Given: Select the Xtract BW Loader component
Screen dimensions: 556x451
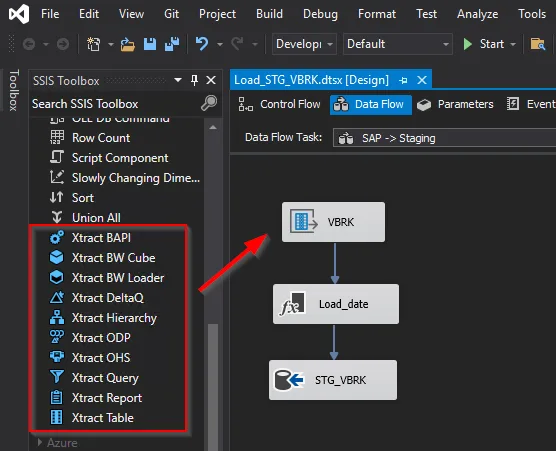Looking at the screenshot, I should coord(118,278).
